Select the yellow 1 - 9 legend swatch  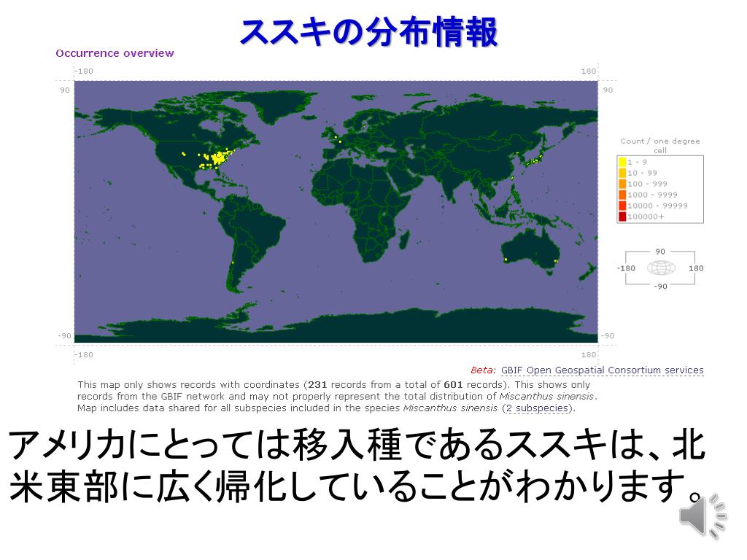click(x=622, y=162)
